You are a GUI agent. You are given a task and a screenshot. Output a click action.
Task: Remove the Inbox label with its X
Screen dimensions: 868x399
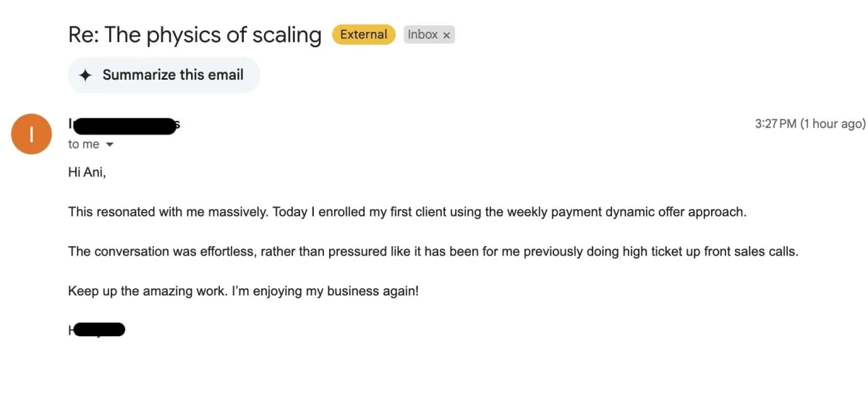pos(447,35)
